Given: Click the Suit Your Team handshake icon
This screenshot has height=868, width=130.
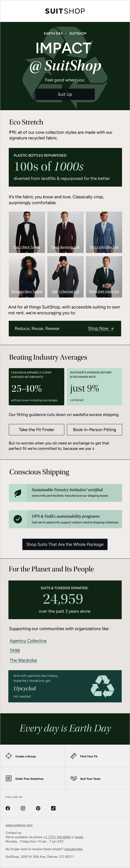Looking at the screenshot, I should (x=74, y=778).
